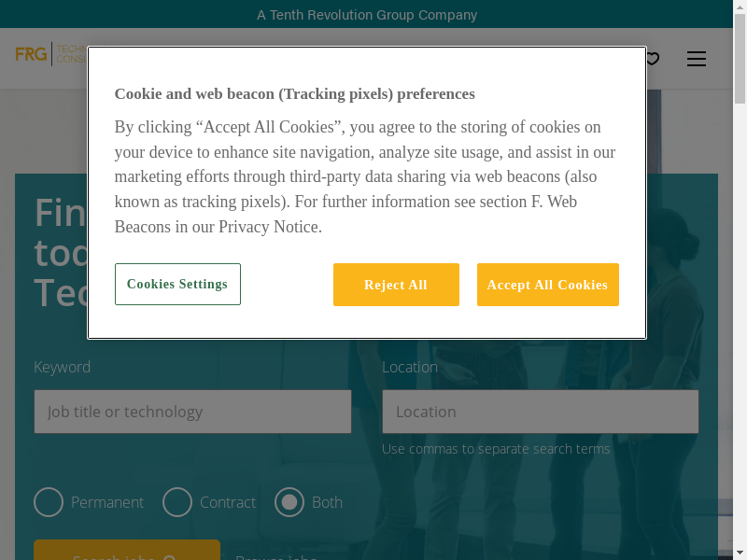Image resolution: width=747 pixels, height=560 pixels.
Task: Click the comma-separated search terms hint
Action: 496,449
